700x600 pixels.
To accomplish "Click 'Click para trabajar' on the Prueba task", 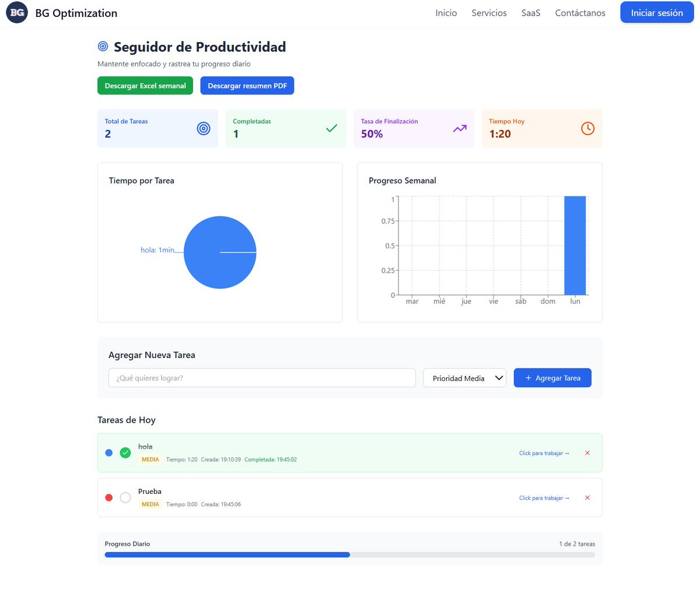I will pos(542,497).
